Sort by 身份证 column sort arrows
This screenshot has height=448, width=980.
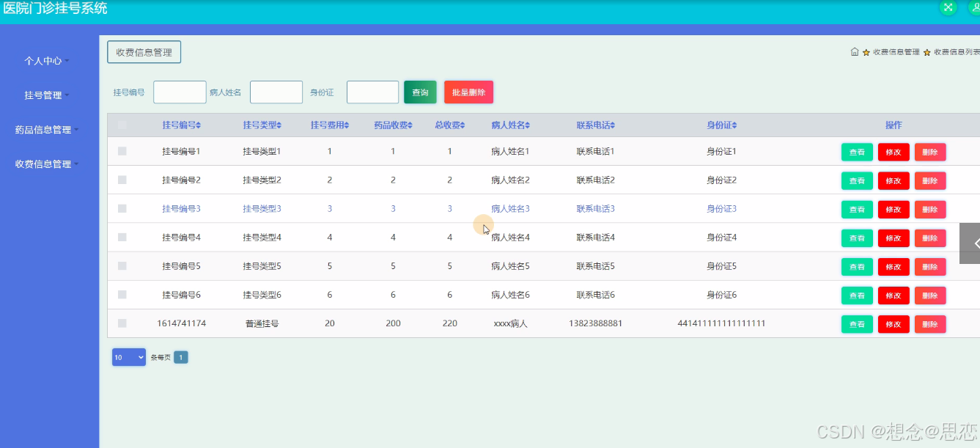[734, 125]
